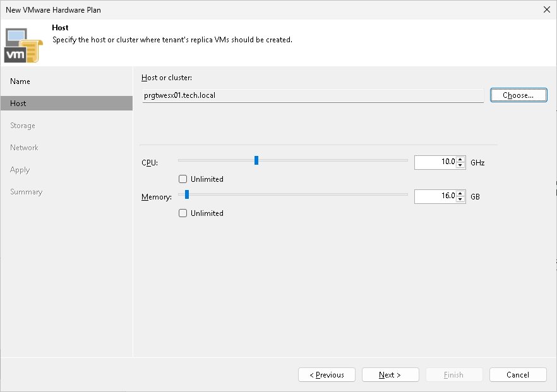Image resolution: width=557 pixels, height=392 pixels.
Task: Enable Unlimited CPU allocation
Action: tap(181, 179)
